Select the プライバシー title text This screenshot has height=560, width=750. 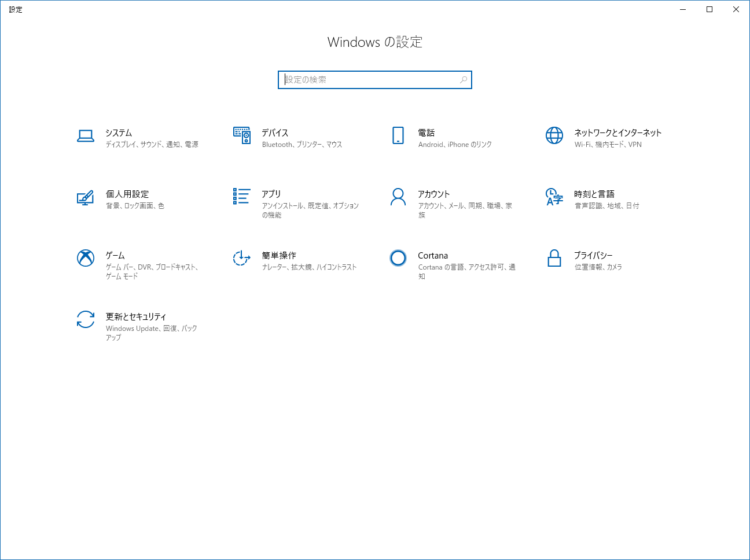click(x=593, y=256)
